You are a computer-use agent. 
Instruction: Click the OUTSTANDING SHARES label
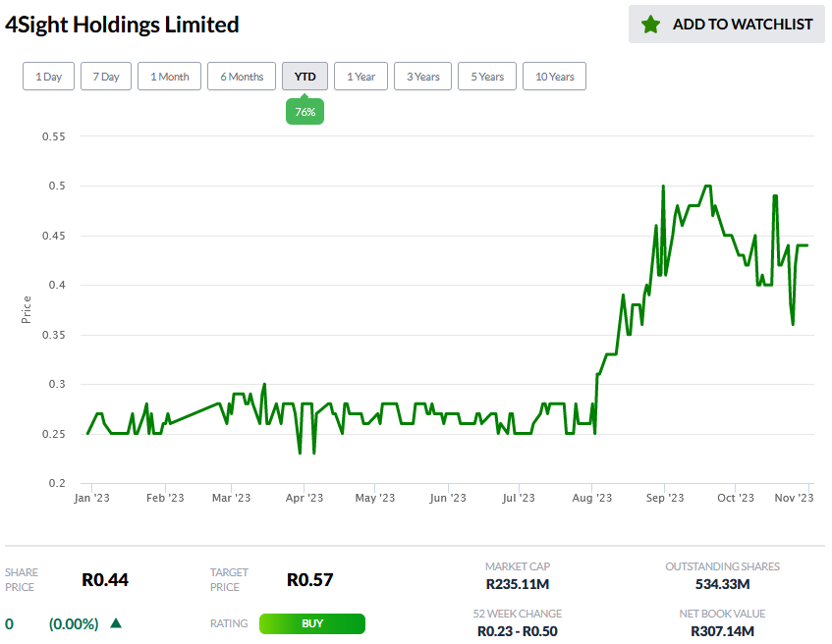(x=722, y=566)
